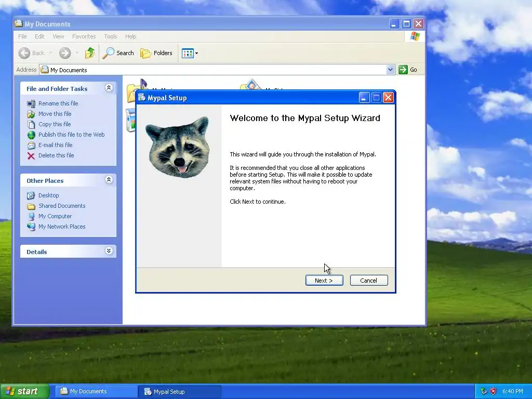Image resolution: width=532 pixels, height=399 pixels.
Task: Click the My Computer icon
Action: [31, 217]
